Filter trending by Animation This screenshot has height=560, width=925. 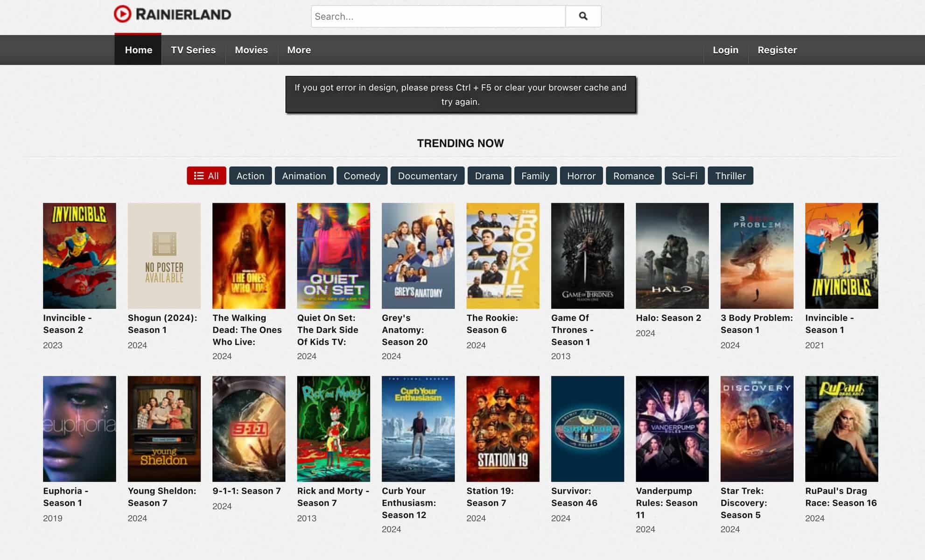(x=304, y=176)
